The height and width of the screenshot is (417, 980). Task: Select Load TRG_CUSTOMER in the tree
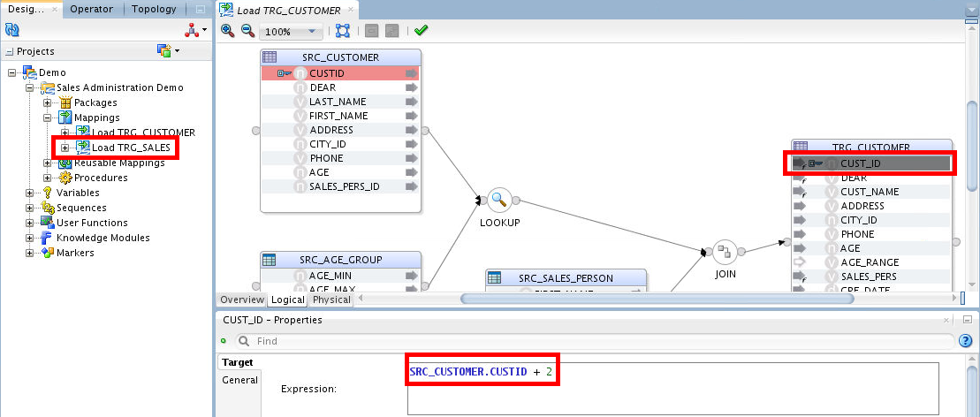point(144,133)
